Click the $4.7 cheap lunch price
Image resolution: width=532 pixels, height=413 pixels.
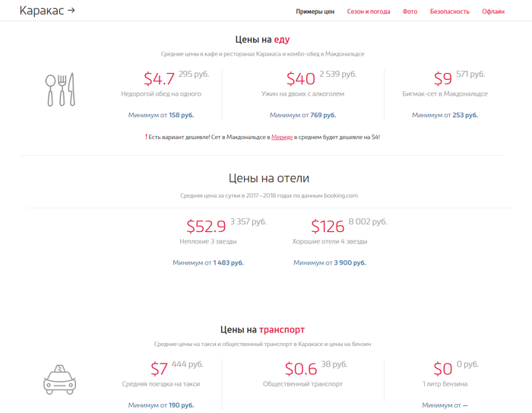(159, 78)
